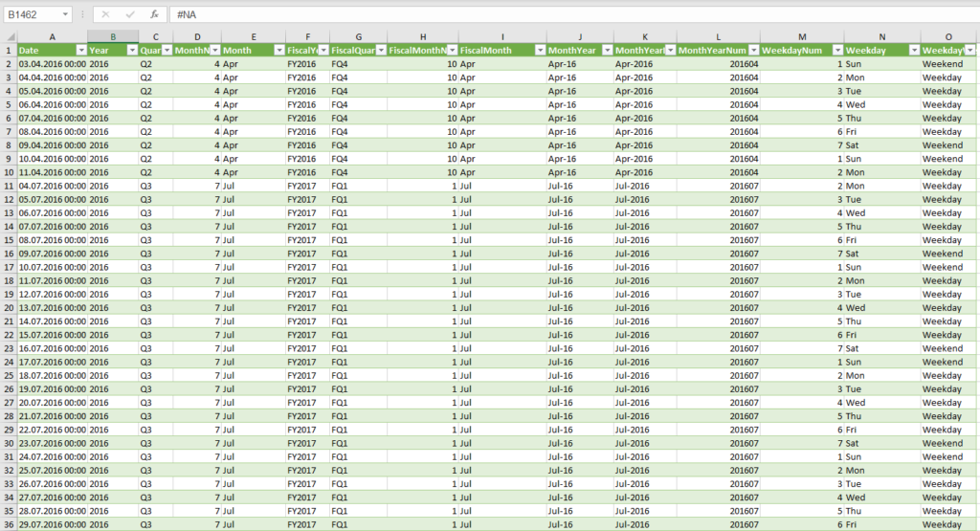Click the FiscalQuarter header cell
Image resolution: width=980 pixels, height=531 pixels.
click(x=352, y=50)
